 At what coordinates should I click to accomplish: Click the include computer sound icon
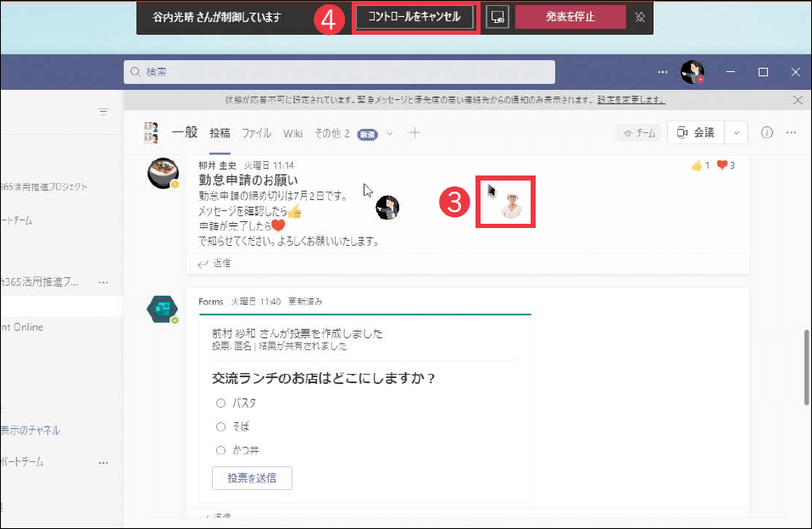[498, 17]
